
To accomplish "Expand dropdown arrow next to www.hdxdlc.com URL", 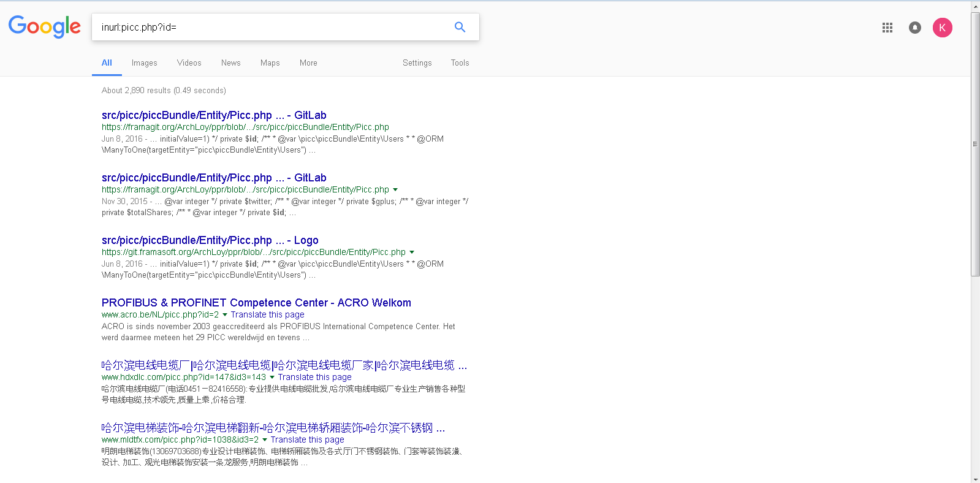I will [272, 378].
